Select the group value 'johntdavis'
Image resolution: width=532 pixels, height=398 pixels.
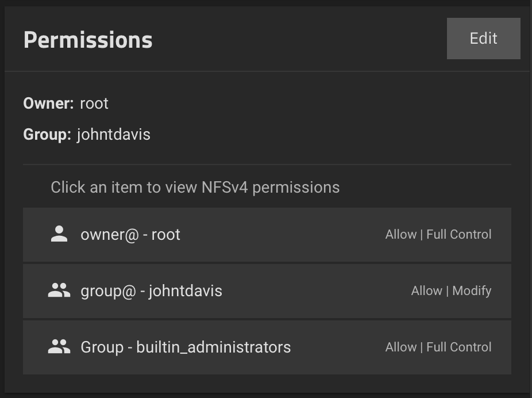pos(114,135)
